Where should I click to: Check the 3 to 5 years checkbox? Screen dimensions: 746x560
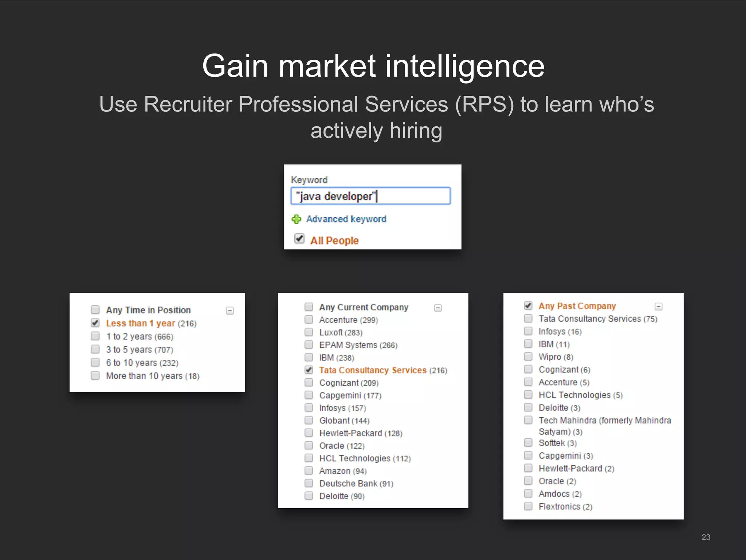[95, 349]
